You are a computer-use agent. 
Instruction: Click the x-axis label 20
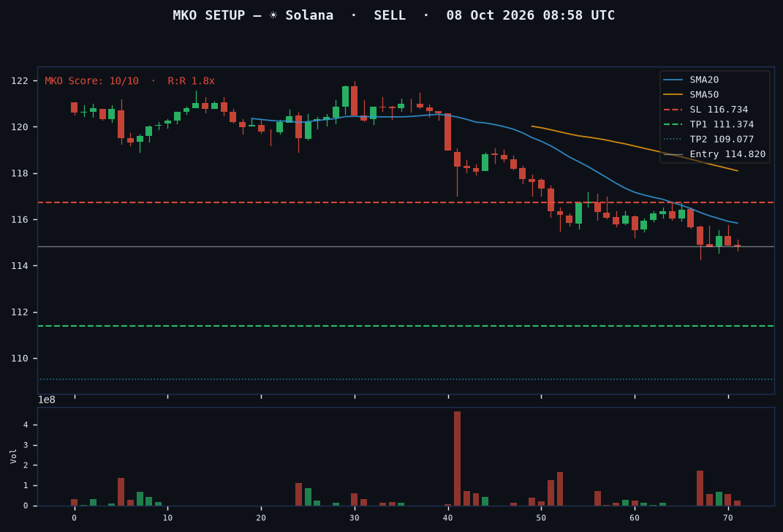(x=261, y=518)
